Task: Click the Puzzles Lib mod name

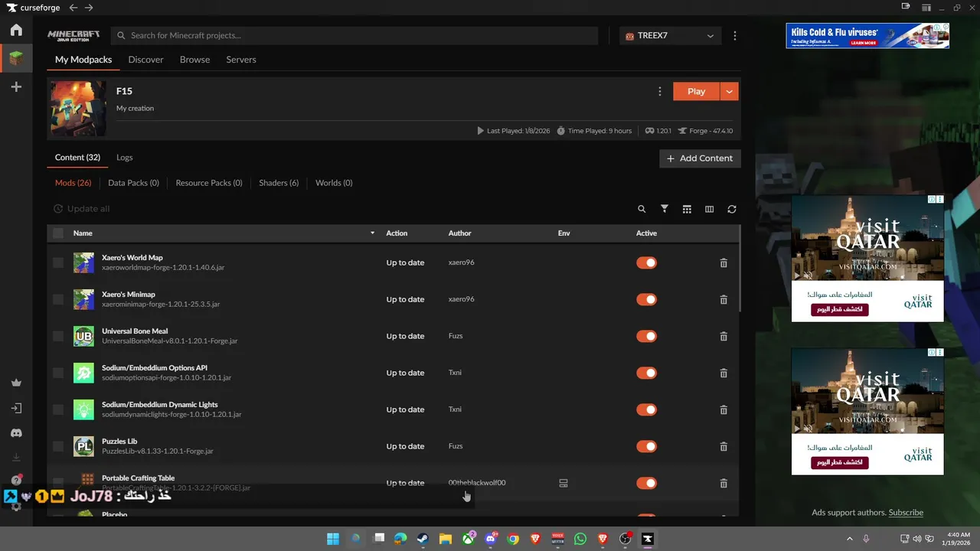Action: [119, 442]
